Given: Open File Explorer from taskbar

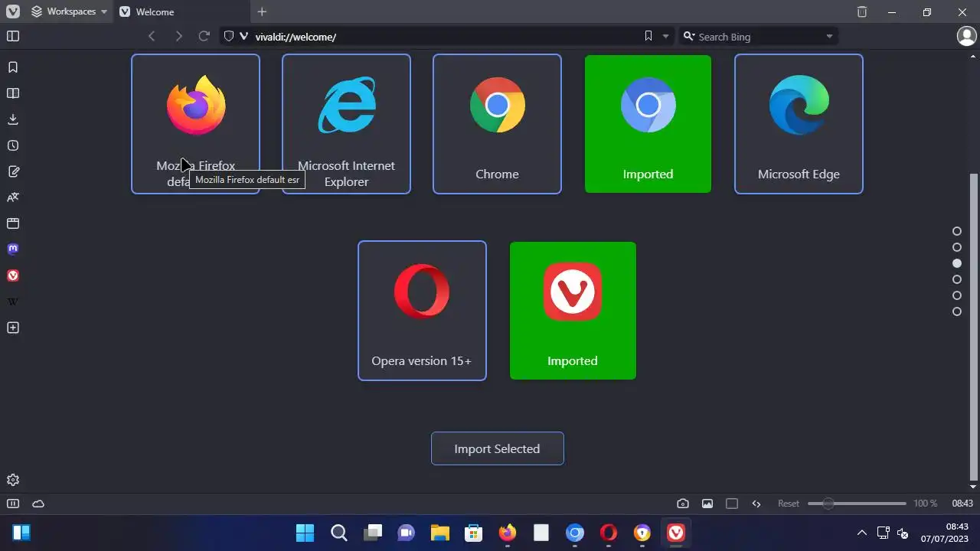Looking at the screenshot, I should [x=439, y=533].
